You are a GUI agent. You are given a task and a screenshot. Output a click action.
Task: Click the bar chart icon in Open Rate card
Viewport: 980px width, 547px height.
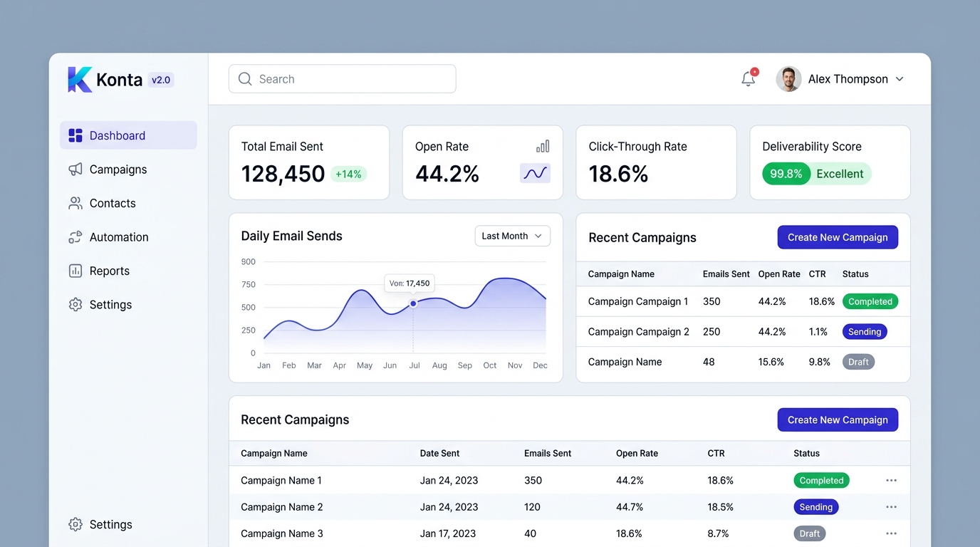tap(543, 146)
